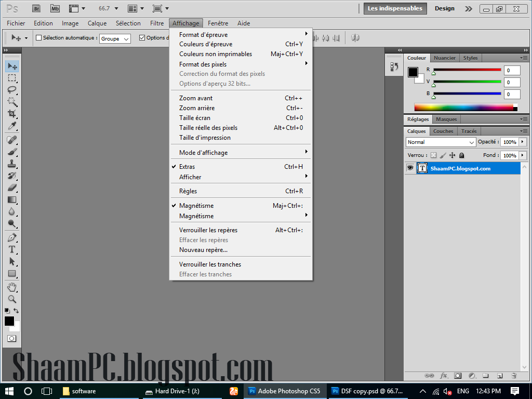Select the Crop tool
The image size is (532, 399).
pyautogui.click(x=11, y=114)
